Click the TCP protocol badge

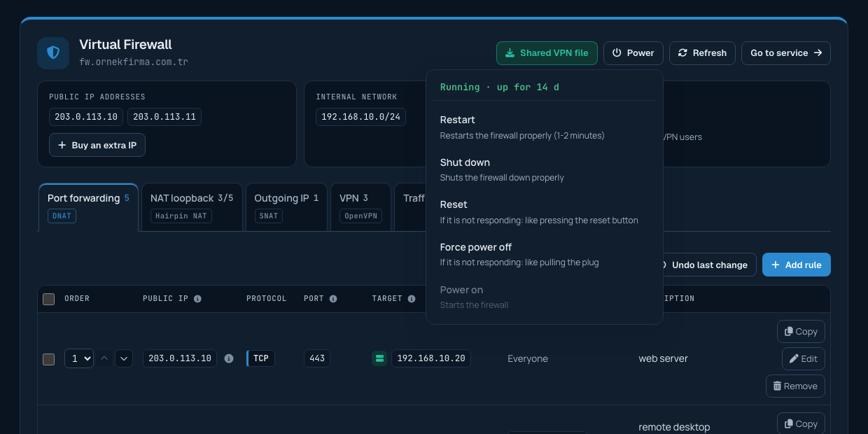[260, 358]
